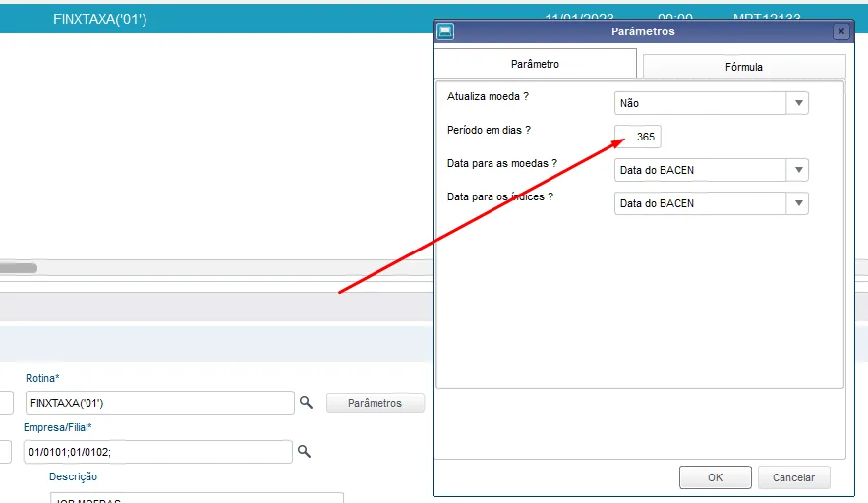Open the Parâmetros button beside Rotina
The width and height of the screenshot is (868, 503).
click(x=375, y=403)
